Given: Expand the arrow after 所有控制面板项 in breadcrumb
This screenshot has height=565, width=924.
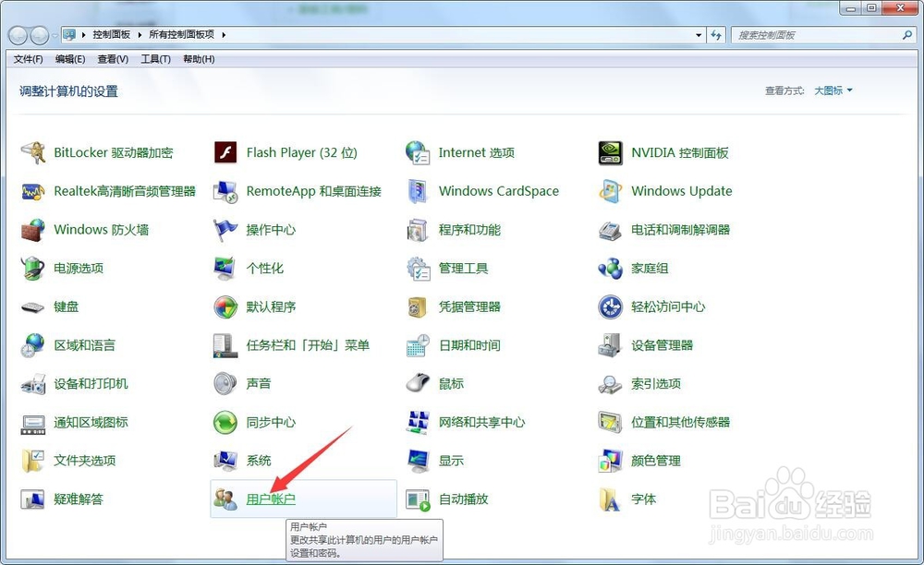Looking at the screenshot, I should coord(224,35).
